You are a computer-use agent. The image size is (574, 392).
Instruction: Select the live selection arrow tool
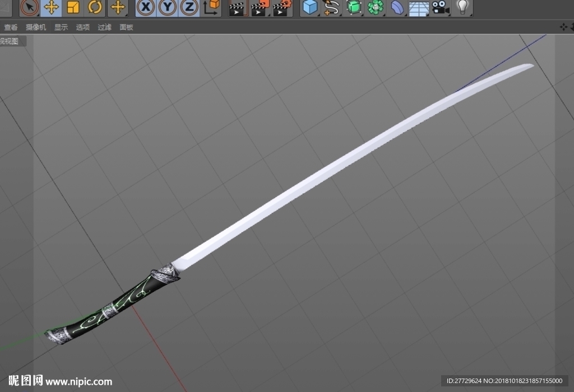[30, 7]
